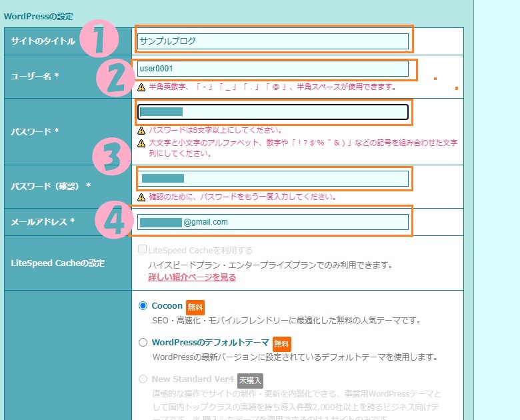Open the 詳しい紹介ページを見る link
The image size is (520, 420).
[x=192, y=277]
